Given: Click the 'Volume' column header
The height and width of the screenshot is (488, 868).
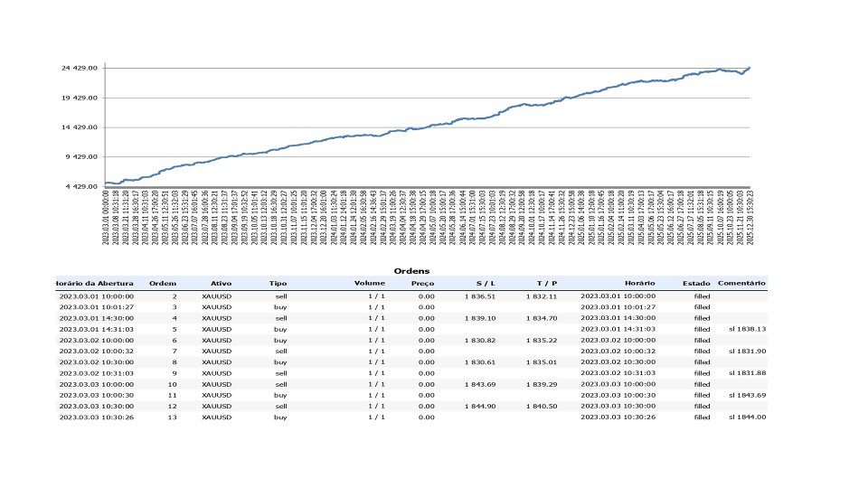Looking at the screenshot, I should 369,283.
